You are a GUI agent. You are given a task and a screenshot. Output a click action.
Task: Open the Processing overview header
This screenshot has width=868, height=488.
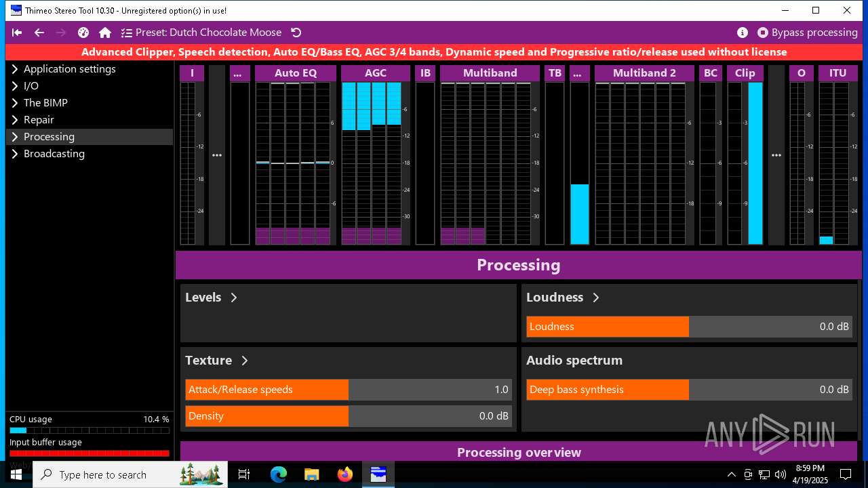pos(519,452)
